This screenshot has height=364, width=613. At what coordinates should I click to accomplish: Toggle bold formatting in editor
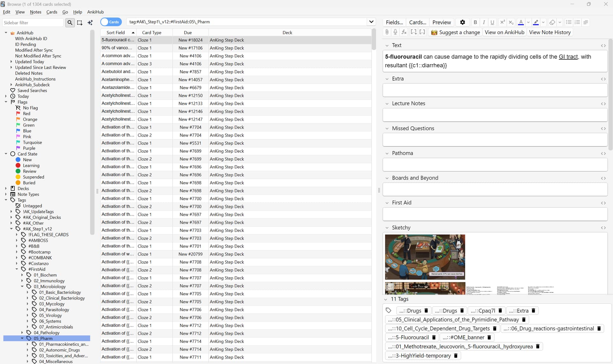pos(475,22)
